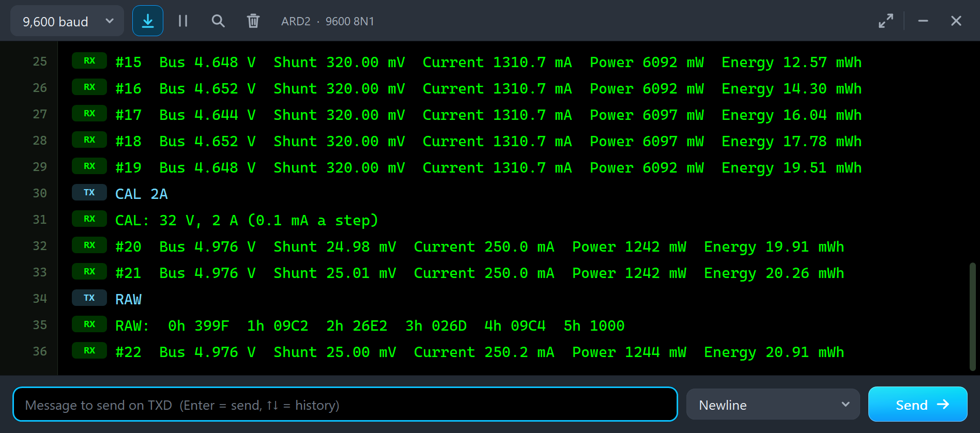Click the RX badge on line 36
This screenshot has width=980, height=433.
(x=89, y=351)
